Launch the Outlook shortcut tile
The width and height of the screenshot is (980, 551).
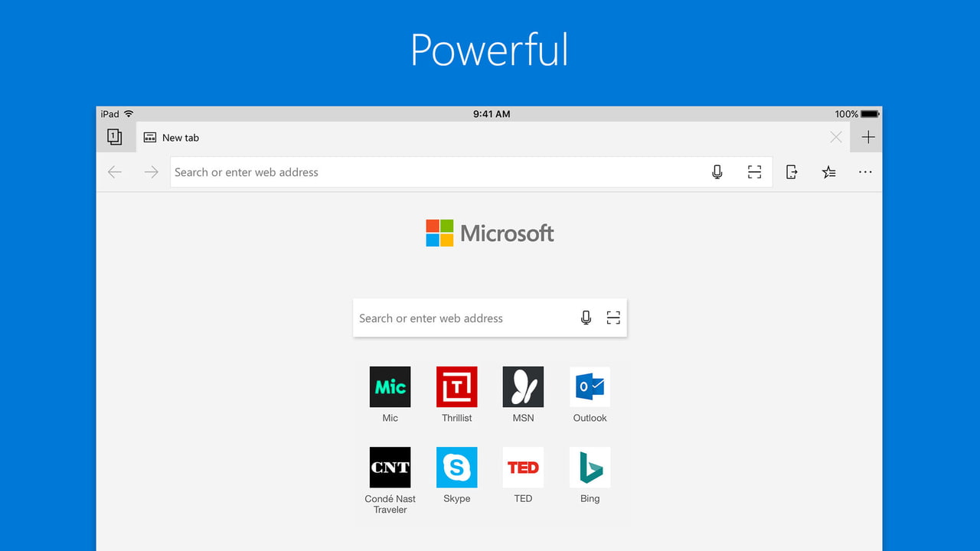pos(590,387)
